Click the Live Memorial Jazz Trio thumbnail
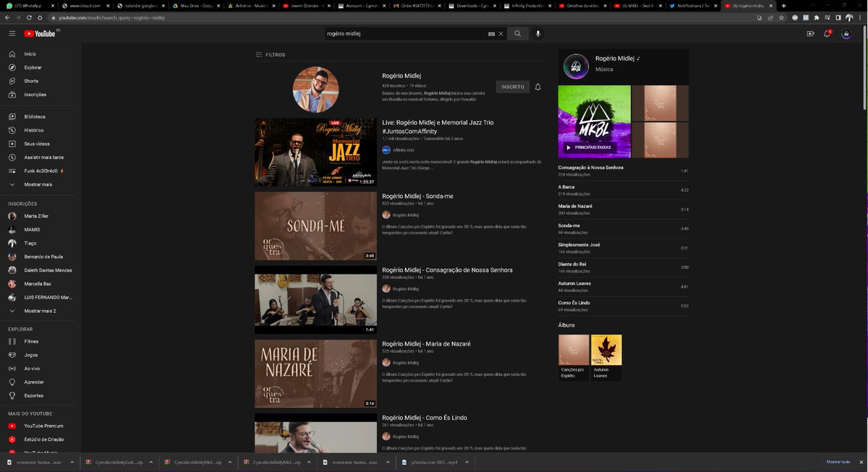This screenshot has width=868, height=472. (x=315, y=152)
